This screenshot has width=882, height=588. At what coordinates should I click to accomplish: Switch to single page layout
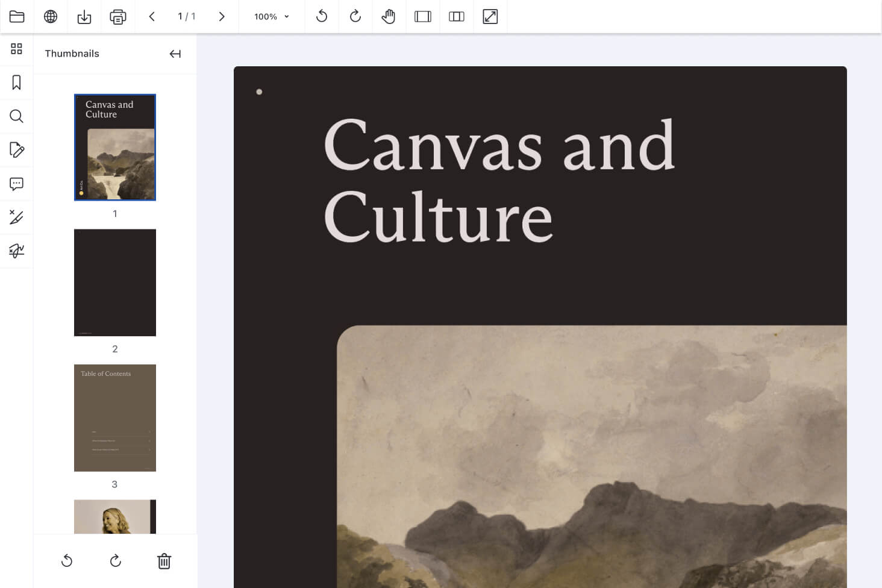tap(422, 16)
